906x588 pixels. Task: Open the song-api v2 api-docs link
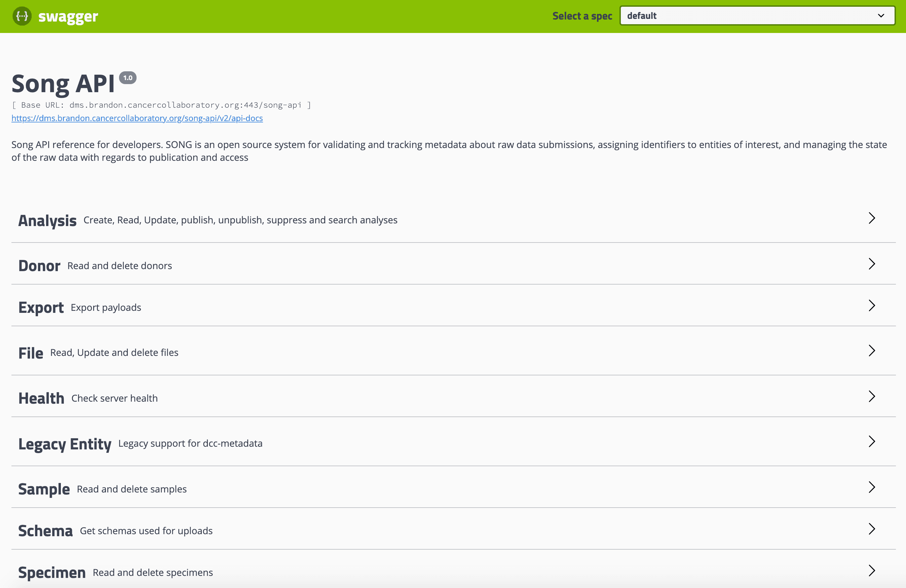click(137, 118)
